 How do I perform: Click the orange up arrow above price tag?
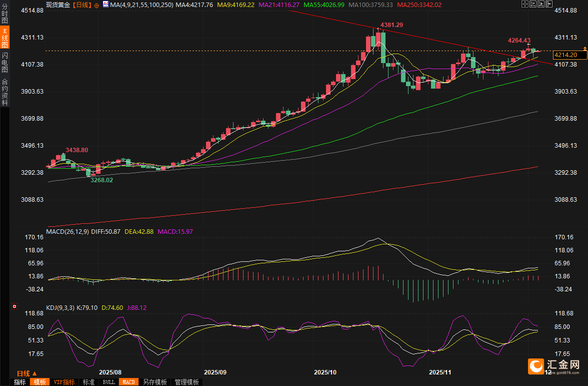pyautogui.click(x=585, y=49)
